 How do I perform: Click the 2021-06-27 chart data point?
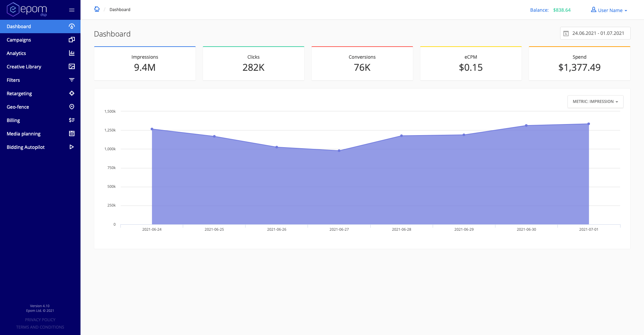point(339,151)
